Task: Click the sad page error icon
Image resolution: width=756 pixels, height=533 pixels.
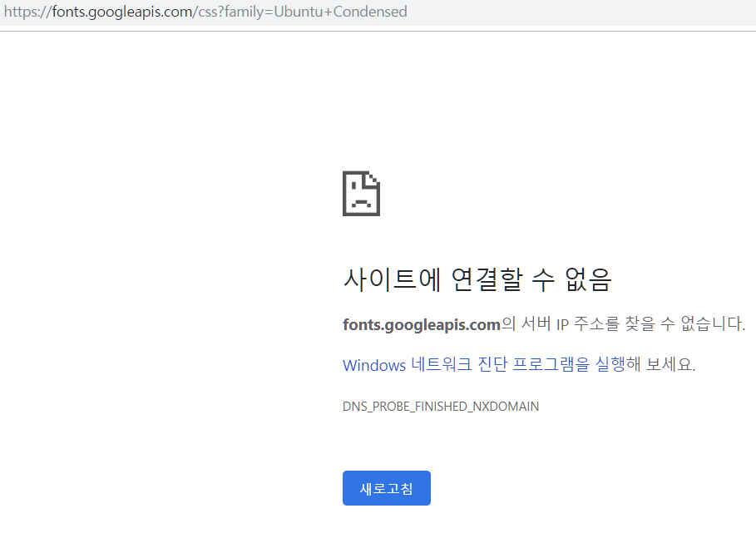Action: [x=361, y=193]
